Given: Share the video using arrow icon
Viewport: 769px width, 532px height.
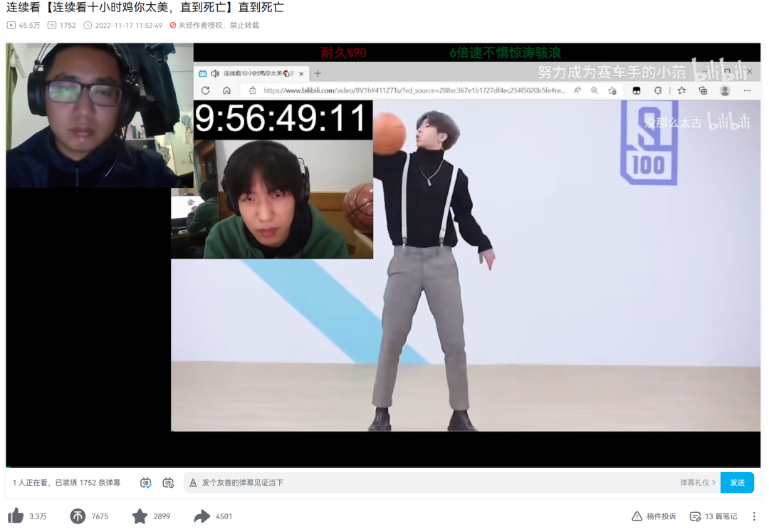Looking at the screenshot, I should pyautogui.click(x=202, y=516).
